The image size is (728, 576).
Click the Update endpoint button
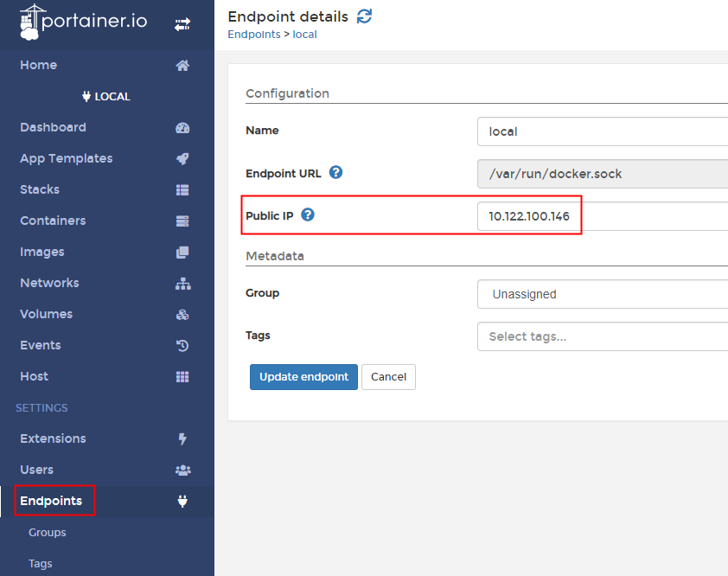(303, 377)
